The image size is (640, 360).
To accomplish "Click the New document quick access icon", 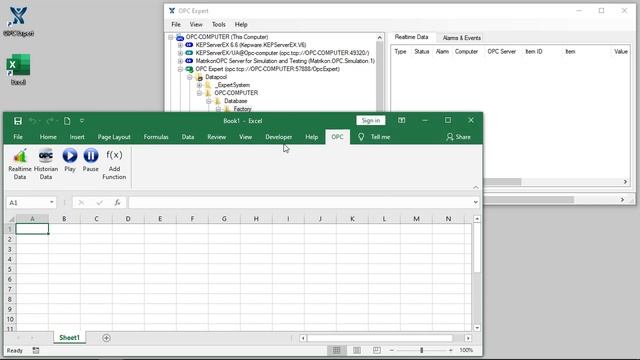I will [x=67, y=121].
